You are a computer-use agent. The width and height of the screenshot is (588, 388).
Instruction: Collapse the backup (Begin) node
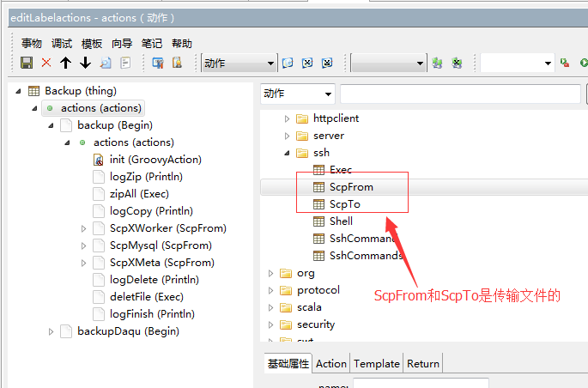coord(51,125)
